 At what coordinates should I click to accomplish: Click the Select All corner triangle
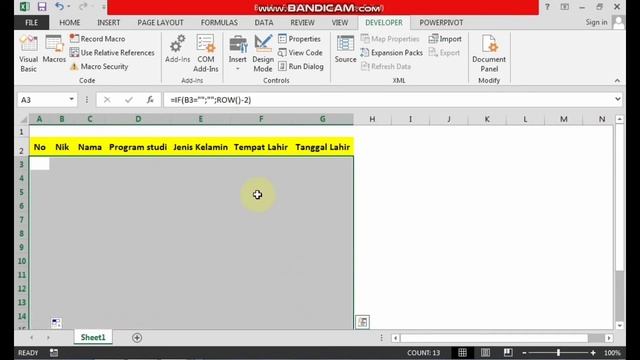tap(23, 119)
